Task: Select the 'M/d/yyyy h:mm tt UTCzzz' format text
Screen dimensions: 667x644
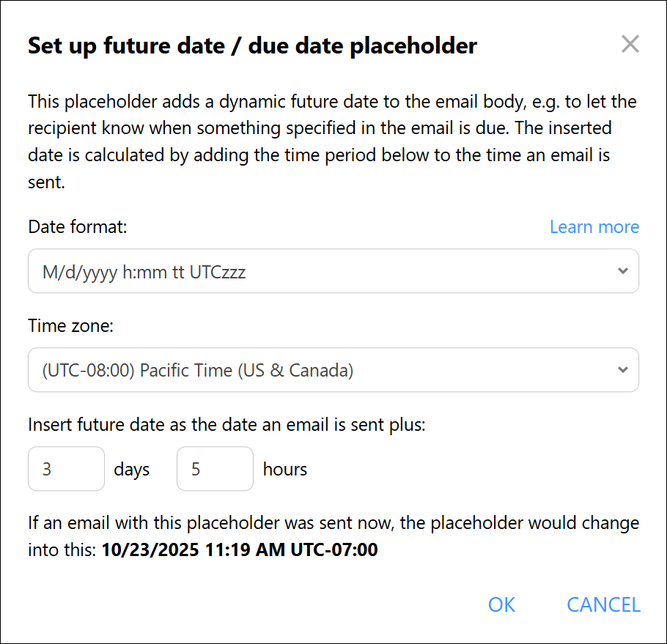Action: [x=144, y=273]
